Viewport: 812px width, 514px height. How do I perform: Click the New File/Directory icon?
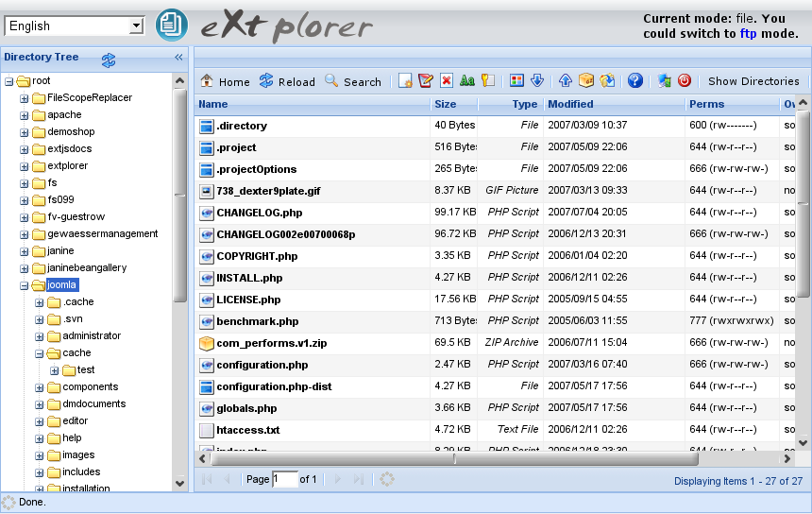(405, 81)
